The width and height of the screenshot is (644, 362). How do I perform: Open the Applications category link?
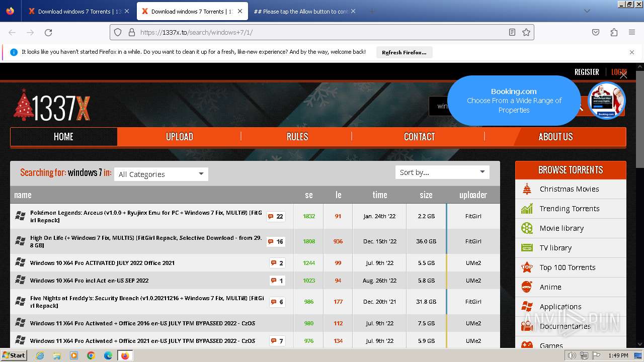(560, 307)
